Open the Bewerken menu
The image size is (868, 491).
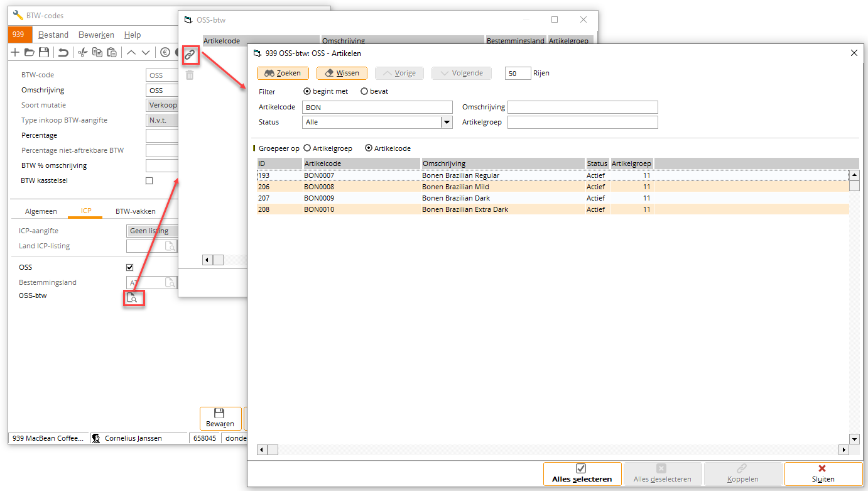tap(96, 35)
